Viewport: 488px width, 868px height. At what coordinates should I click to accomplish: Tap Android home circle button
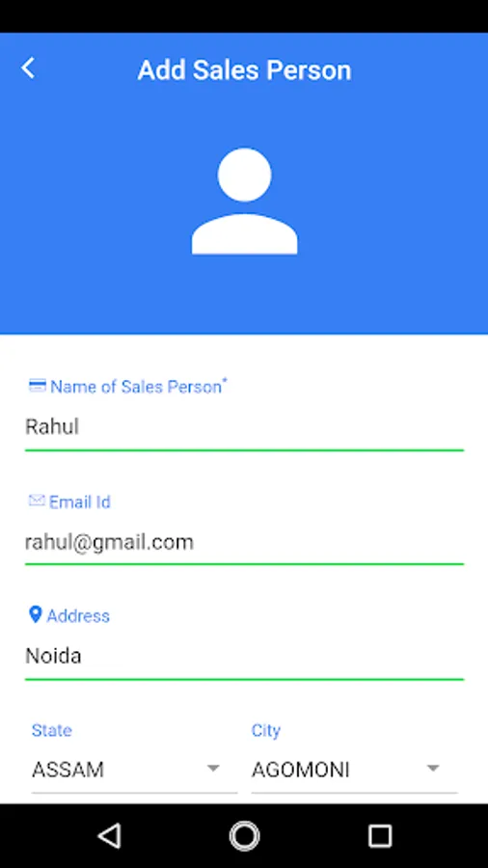pyautogui.click(x=244, y=835)
